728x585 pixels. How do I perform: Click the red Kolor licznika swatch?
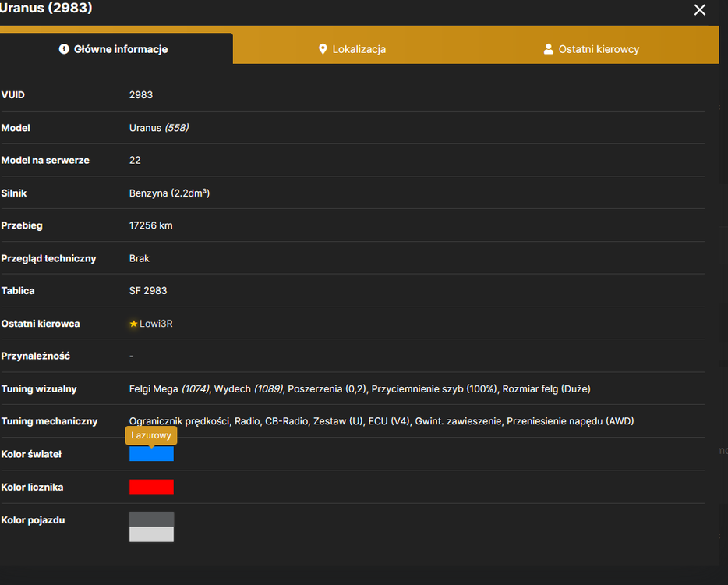pos(151,487)
